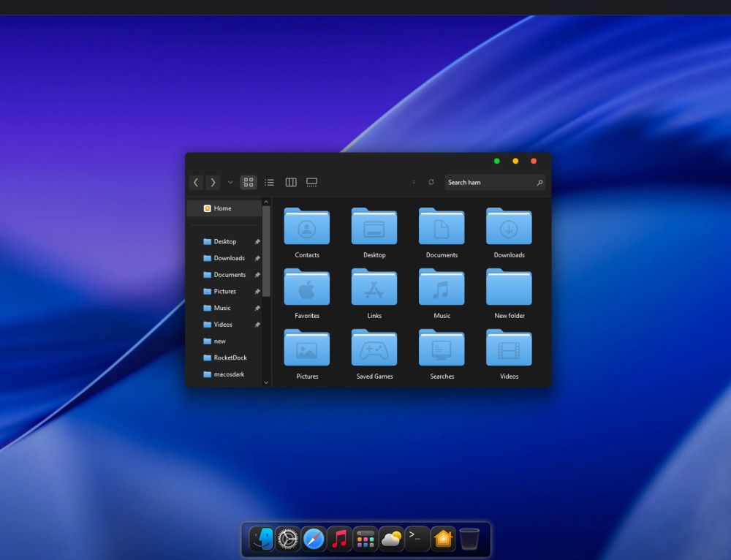
Task: Open the Saved Games folder
Action: 374,348
